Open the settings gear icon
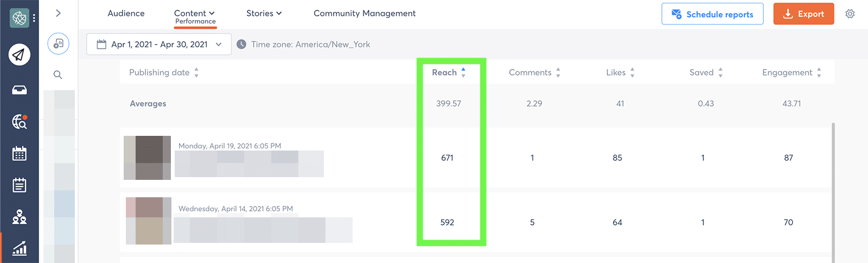Image resolution: width=868 pixels, height=263 pixels. [x=850, y=14]
